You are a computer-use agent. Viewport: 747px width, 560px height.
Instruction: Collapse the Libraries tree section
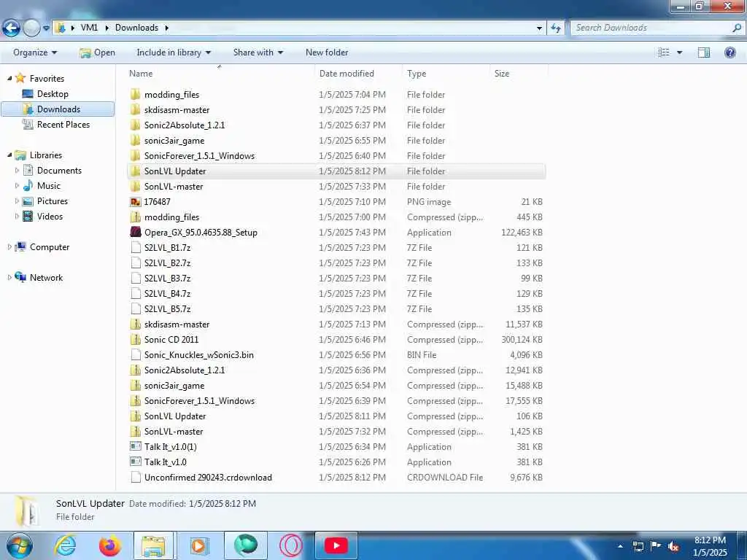coord(9,155)
